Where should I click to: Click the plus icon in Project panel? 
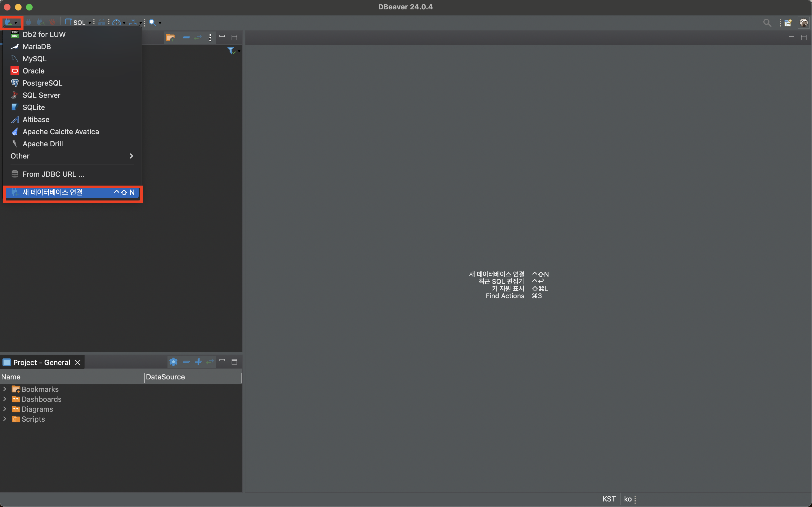coord(198,361)
